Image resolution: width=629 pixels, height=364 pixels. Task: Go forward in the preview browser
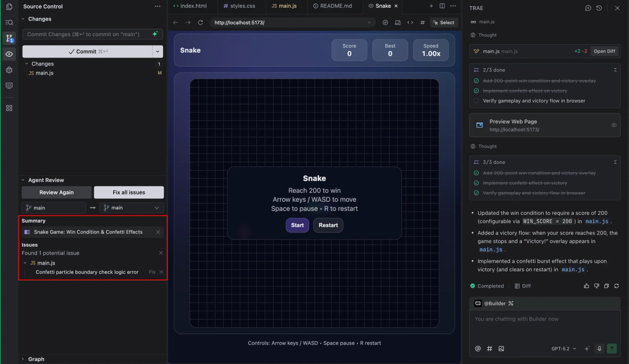tap(188, 23)
